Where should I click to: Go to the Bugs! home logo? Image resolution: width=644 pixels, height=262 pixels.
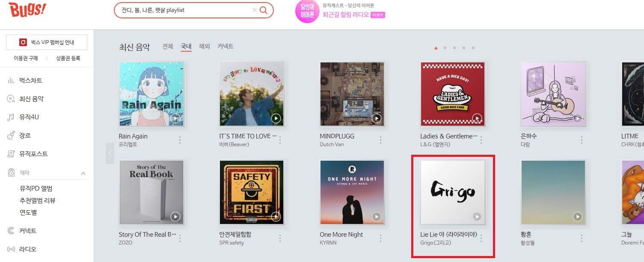click(x=27, y=10)
